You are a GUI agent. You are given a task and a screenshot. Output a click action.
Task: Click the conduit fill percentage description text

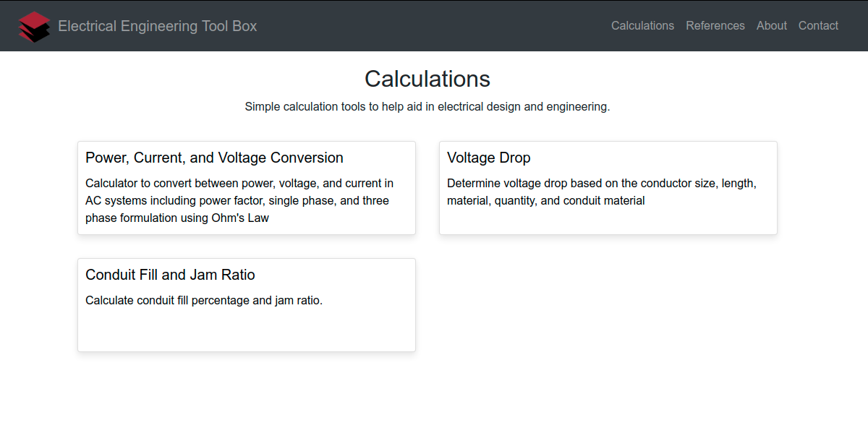(x=204, y=300)
